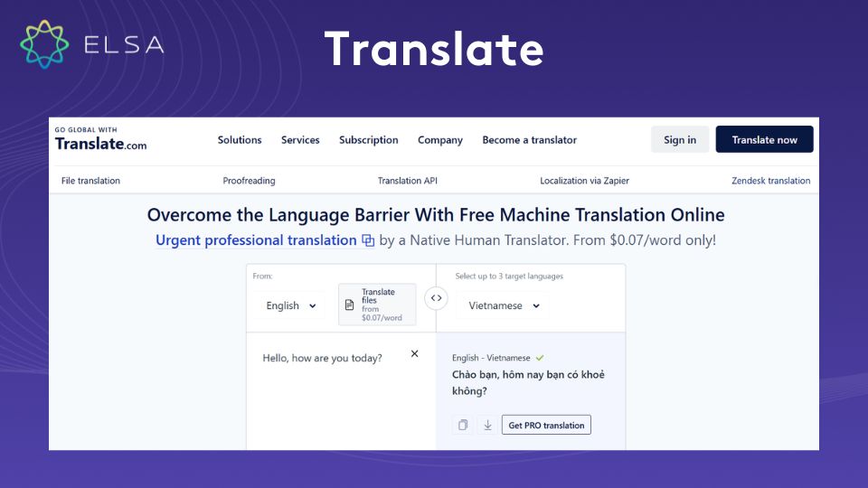Click 'Select up to 3 target languages' text
The image size is (868, 488).
[509, 277]
